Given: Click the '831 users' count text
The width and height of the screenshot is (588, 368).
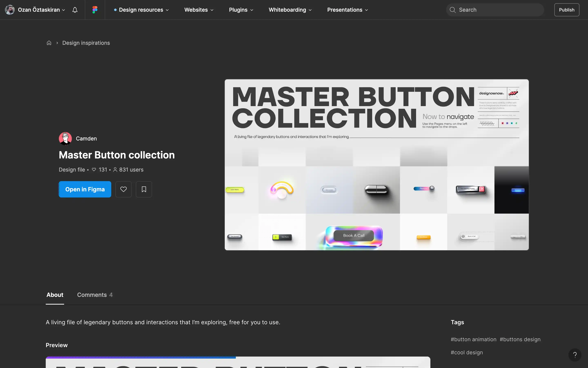Looking at the screenshot, I should tap(131, 170).
